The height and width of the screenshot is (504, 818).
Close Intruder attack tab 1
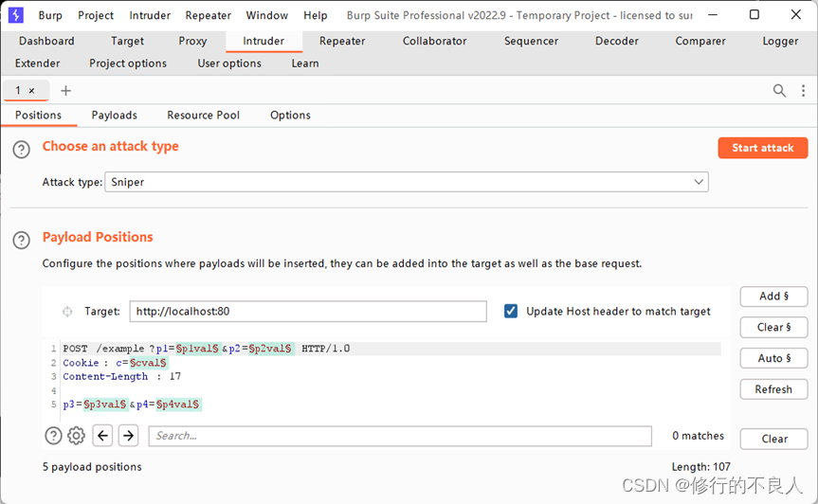(32, 91)
